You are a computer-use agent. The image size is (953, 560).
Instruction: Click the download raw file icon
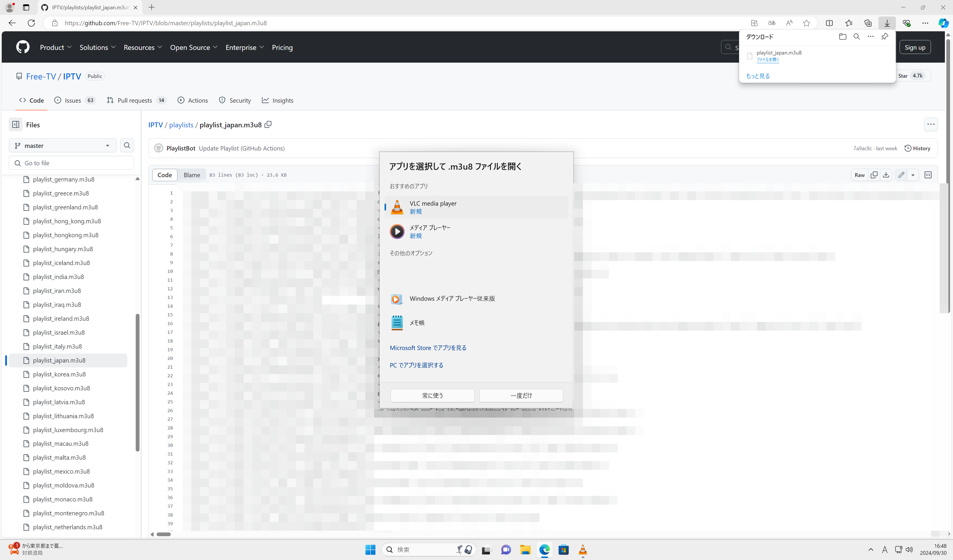pyautogui.click(x=886, y=175)
